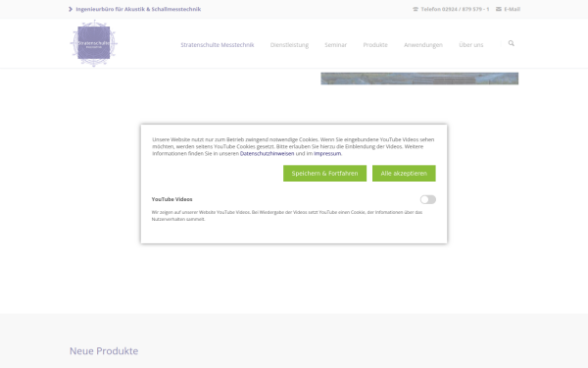Screen dimensions: 588x368
Task: Open the Impressum link
Action: tap(327, 154)
